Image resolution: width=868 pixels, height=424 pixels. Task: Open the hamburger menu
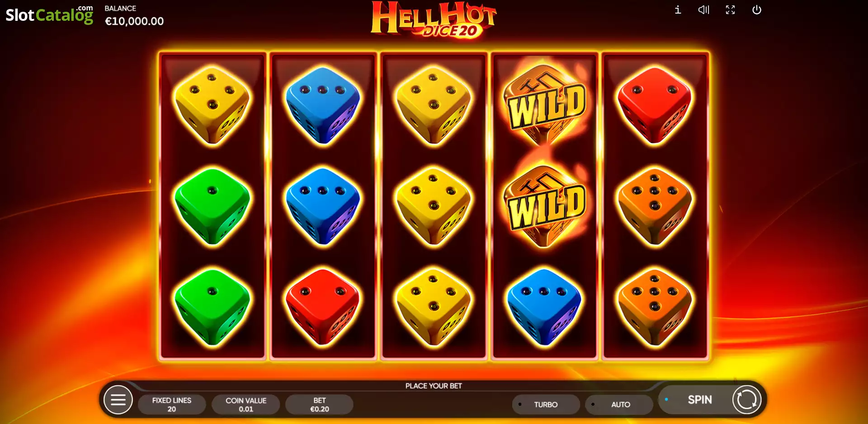tap(118, 400)
